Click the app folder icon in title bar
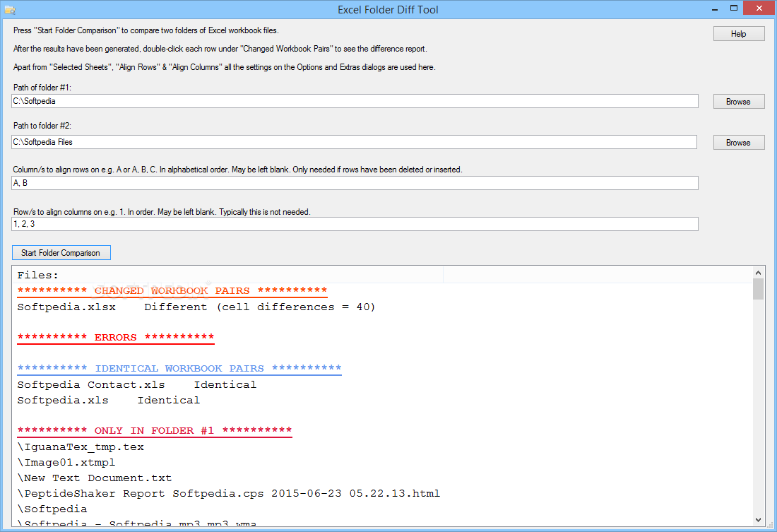Image resolution: width=777 pixels, height=532 pixels. (10, 9)
